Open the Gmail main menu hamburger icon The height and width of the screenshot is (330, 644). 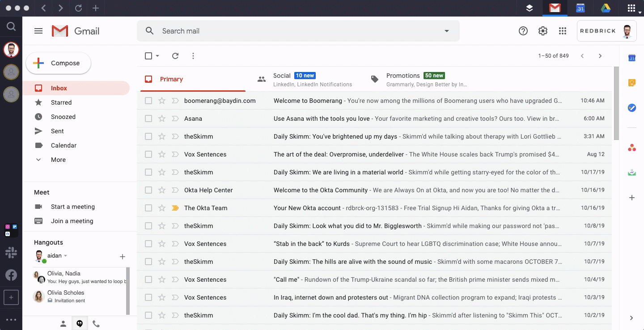click(38, 31)
